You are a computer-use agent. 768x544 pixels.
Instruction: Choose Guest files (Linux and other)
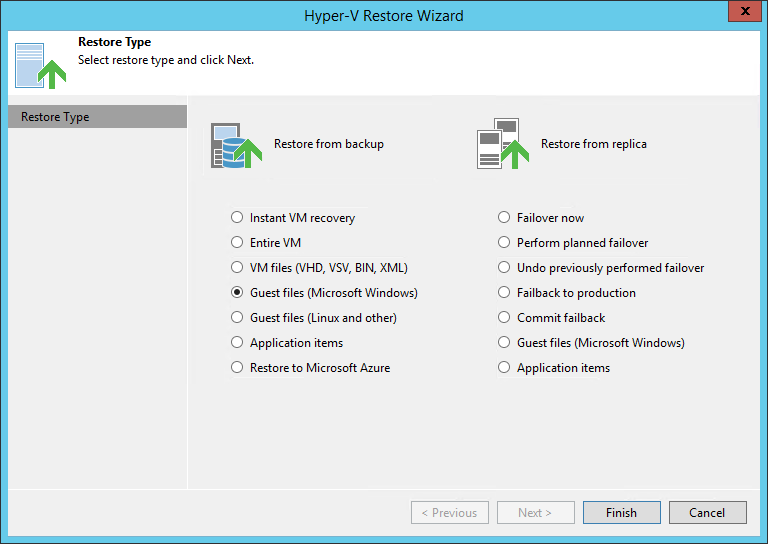[x=237, y=318]
